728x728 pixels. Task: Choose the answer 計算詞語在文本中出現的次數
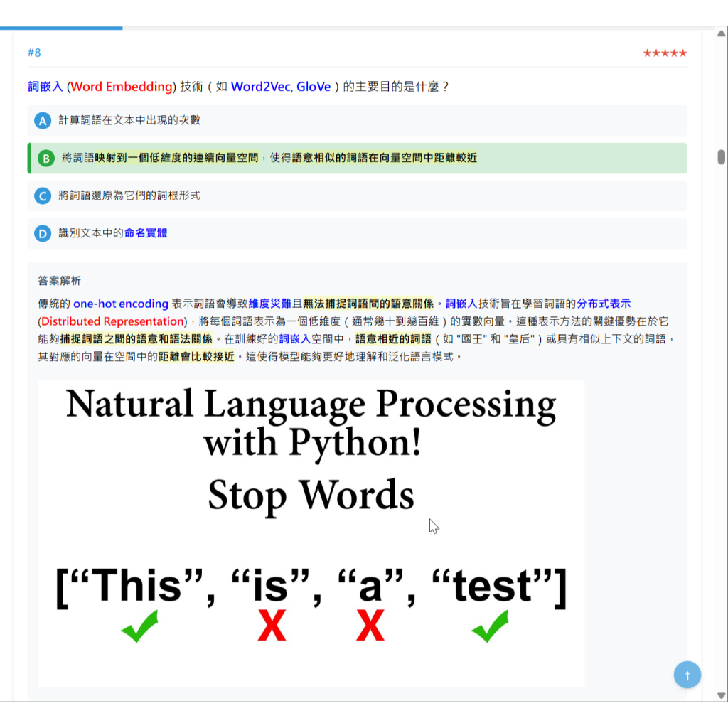(129, 120)
